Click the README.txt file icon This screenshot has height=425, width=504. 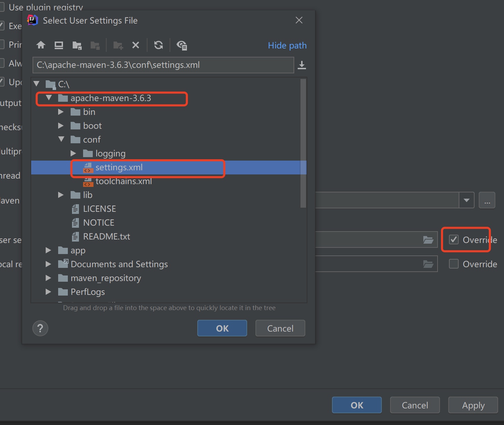tap(75, 237)
